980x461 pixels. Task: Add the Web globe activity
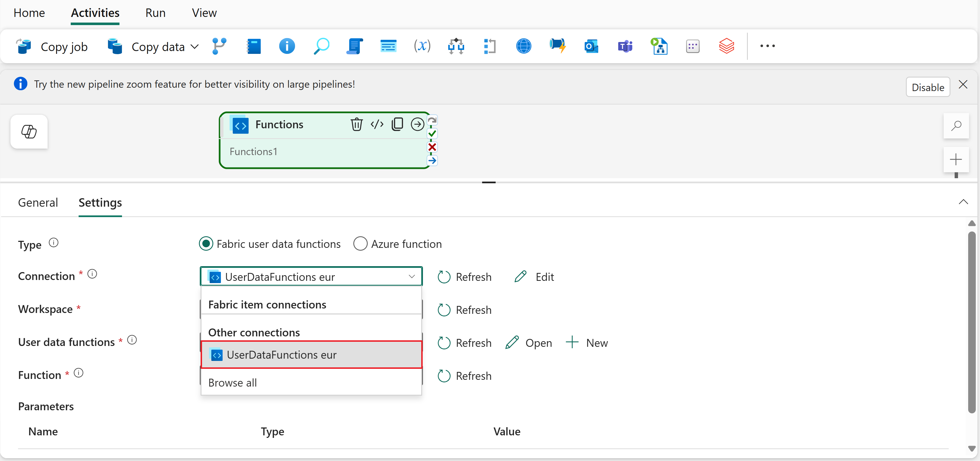(524, 47)
